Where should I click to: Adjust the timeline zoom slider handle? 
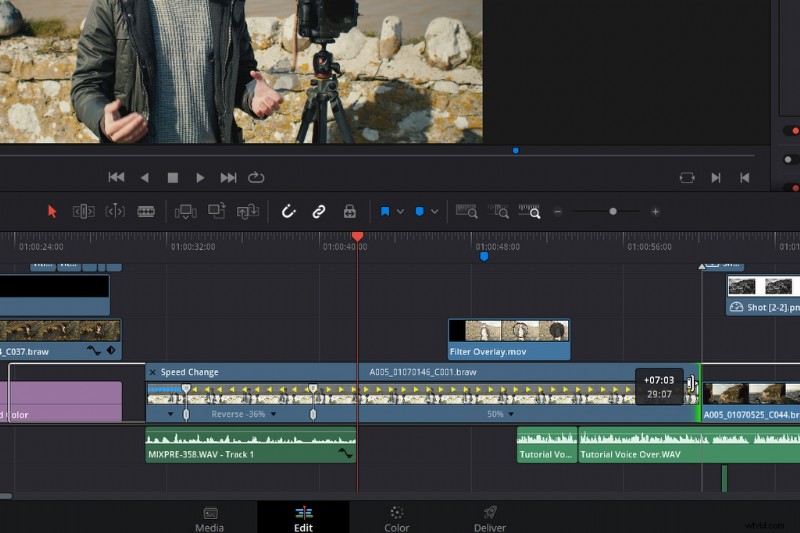[x=613, y=211]
